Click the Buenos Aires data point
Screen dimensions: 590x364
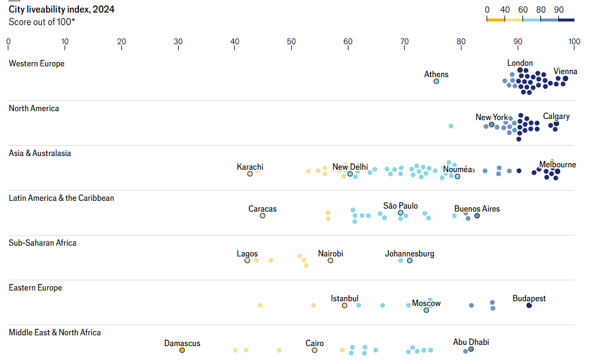(x=477, y=216)
